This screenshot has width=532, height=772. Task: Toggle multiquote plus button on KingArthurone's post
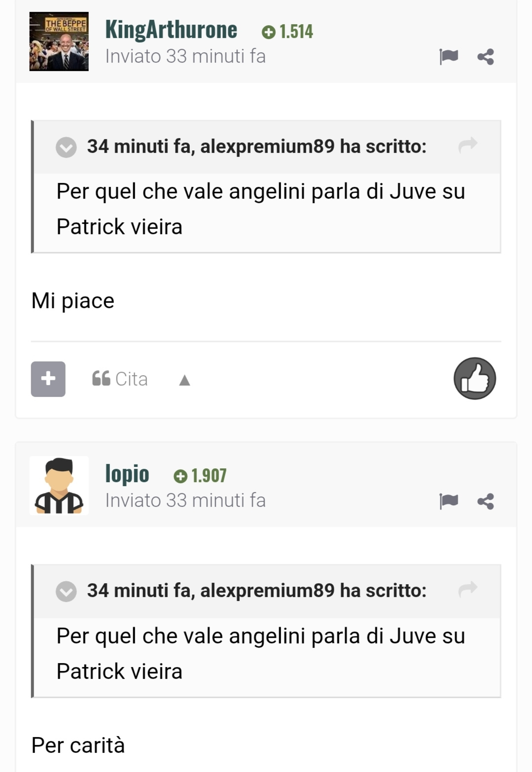48,379
